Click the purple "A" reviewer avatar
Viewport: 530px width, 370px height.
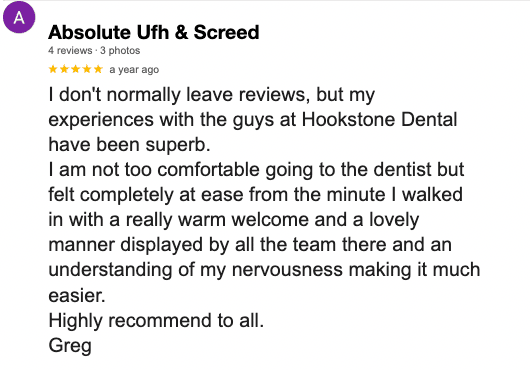[x=19, y=17]
